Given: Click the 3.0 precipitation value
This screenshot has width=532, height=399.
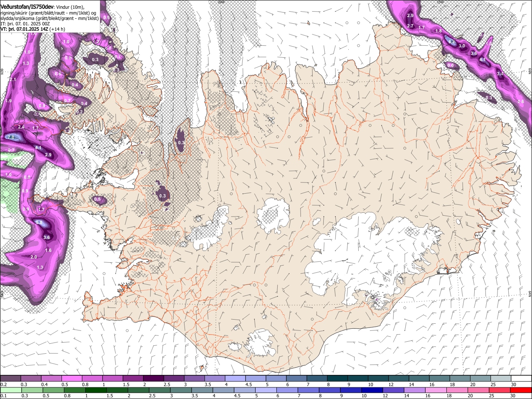Looking at the screenshot, I should click(461, 46).
